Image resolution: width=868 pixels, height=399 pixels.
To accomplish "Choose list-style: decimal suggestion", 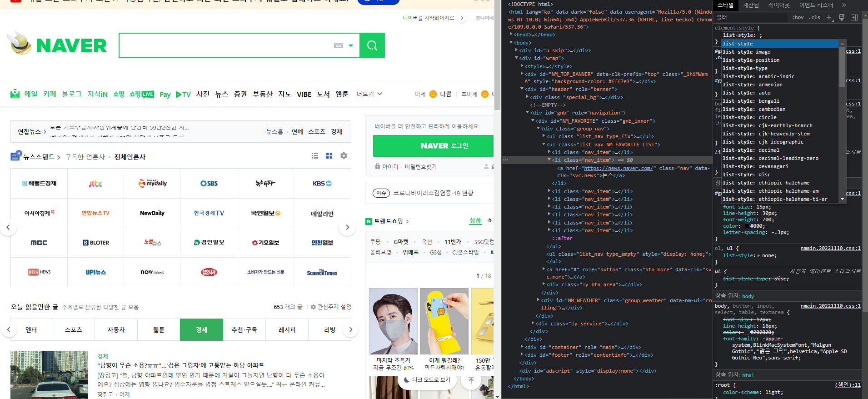I will pos(780,150).
